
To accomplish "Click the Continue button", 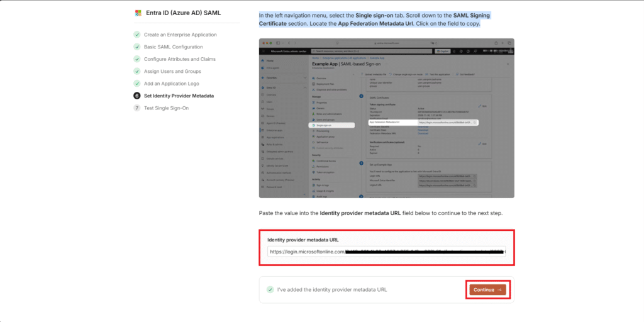I will coord(488,290).
